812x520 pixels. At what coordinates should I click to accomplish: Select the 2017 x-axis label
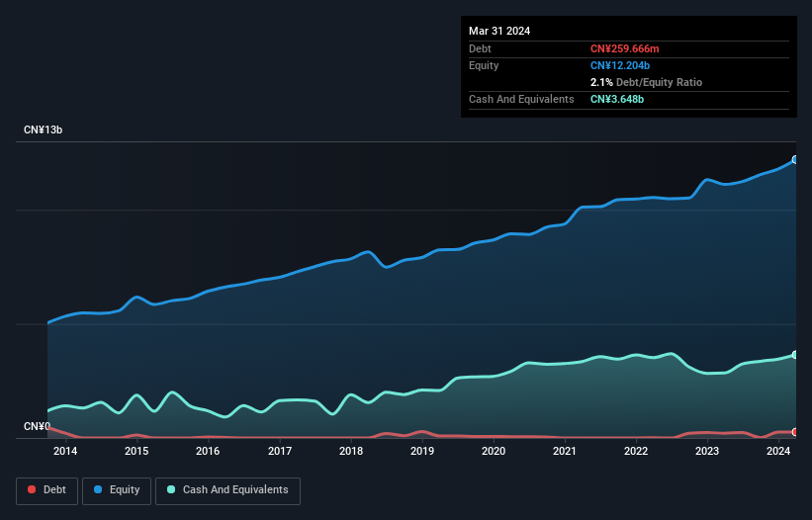click(x=280, y=451)
